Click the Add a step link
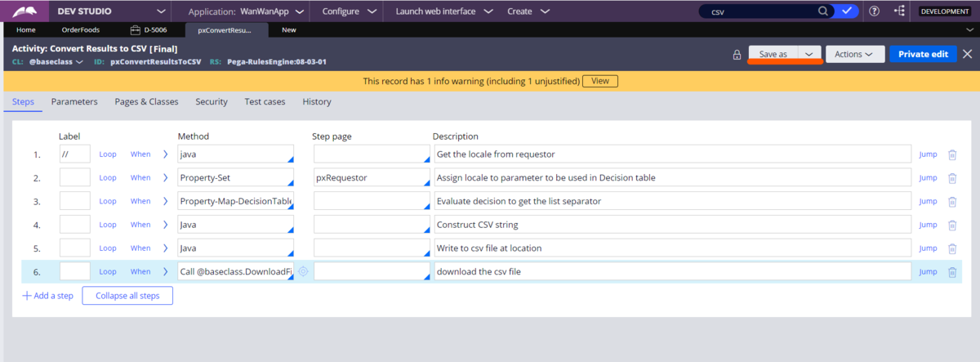The image size is (980, 362). click(47, 296)
